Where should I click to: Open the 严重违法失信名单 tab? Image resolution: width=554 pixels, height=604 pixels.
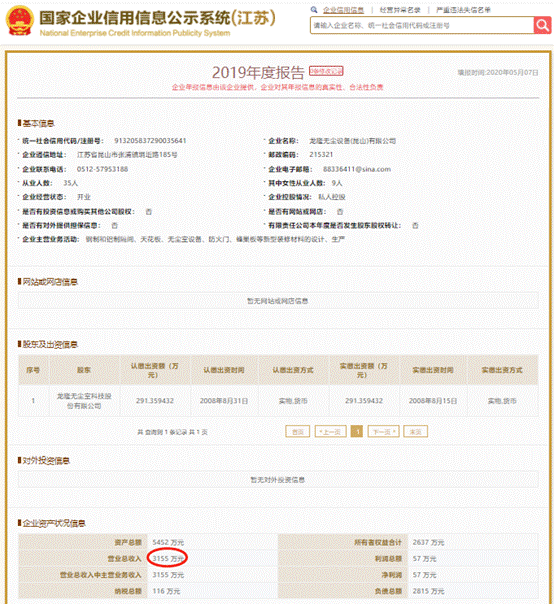tap(463, 10)
